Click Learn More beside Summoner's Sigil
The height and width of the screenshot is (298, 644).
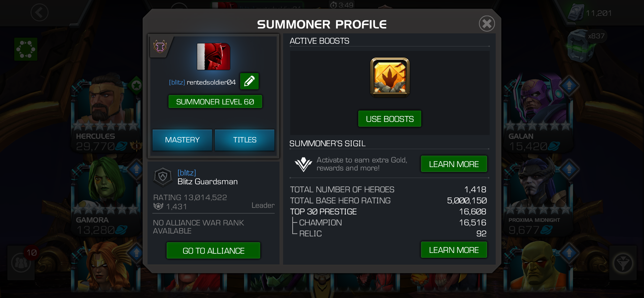point(454,164)
